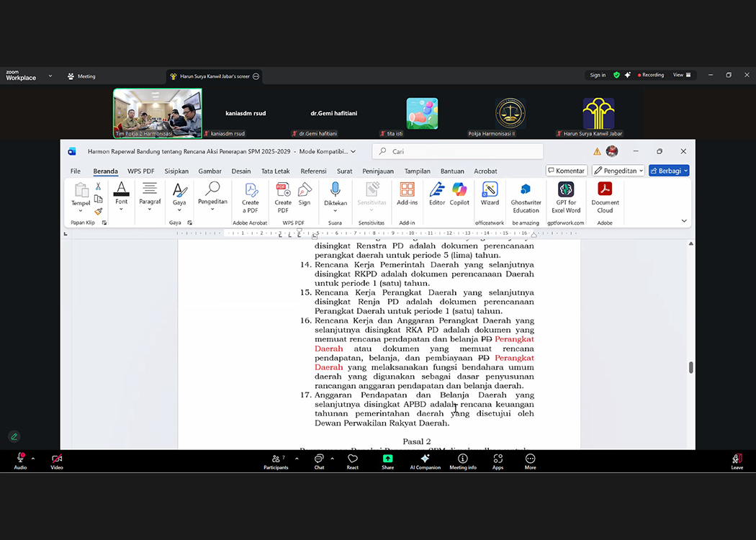The height and width of the screenshot is (540, 756).
Task: Click the Diktekan microphone icon
Action: tap(335, 190)
